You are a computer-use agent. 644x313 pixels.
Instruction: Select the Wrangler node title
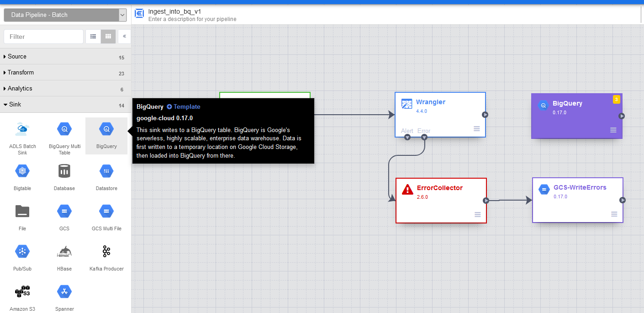pos(431,102)
